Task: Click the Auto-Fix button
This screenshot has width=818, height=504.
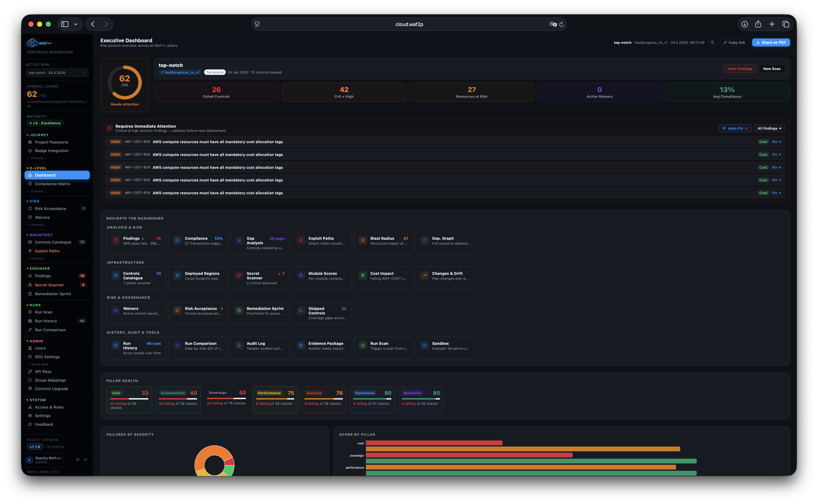Action: point(735,128)
